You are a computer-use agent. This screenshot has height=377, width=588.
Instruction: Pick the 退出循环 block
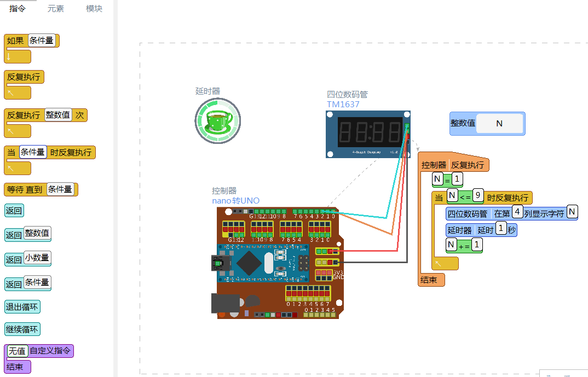[x=22, y=307]
